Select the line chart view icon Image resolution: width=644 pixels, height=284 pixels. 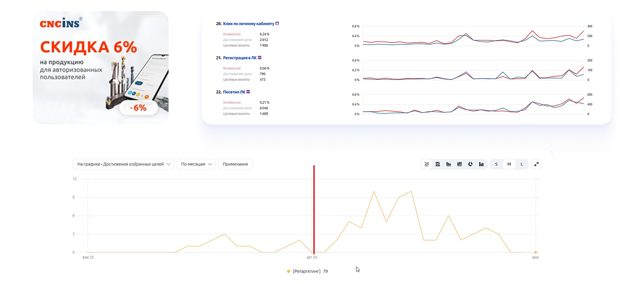pos(426,164)
